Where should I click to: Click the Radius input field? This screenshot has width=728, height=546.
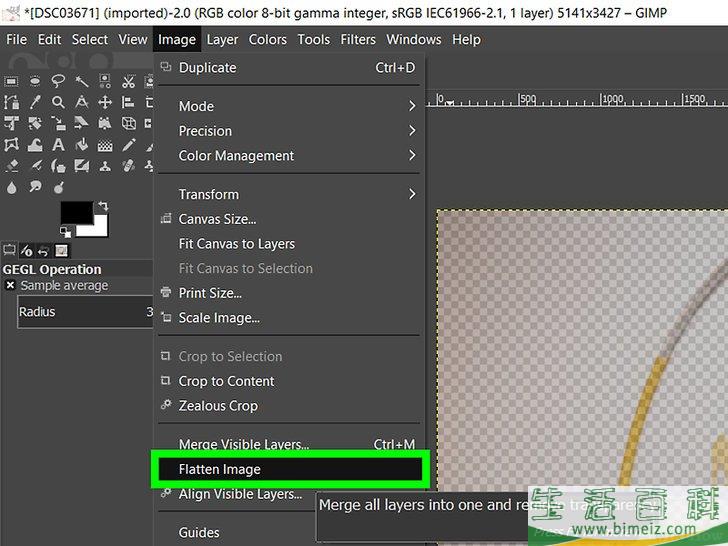pos(80,312)
